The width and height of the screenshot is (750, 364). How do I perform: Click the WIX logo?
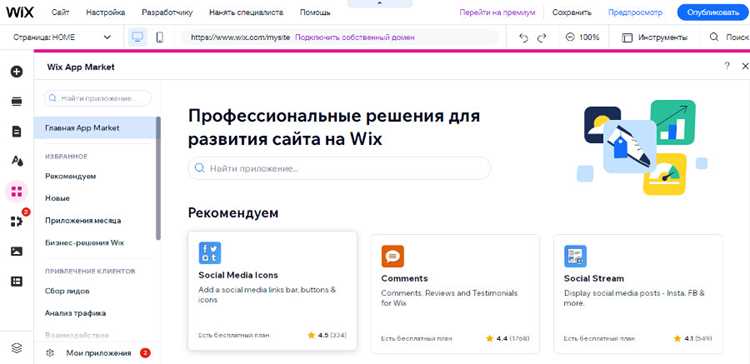click(x=20, y=12)
